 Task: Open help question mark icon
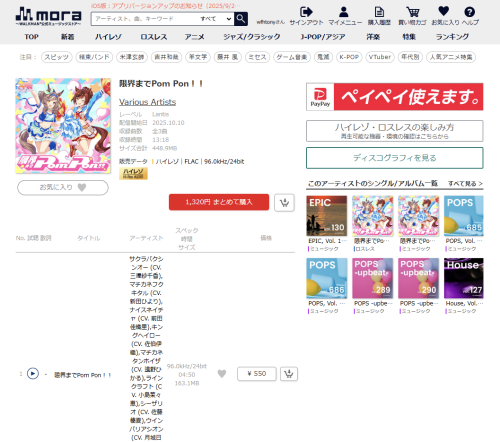[469, 12]
